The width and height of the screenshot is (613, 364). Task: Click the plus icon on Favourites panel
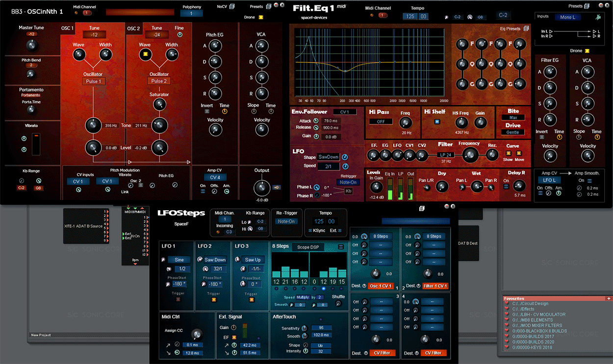click(x=609, y=298)
